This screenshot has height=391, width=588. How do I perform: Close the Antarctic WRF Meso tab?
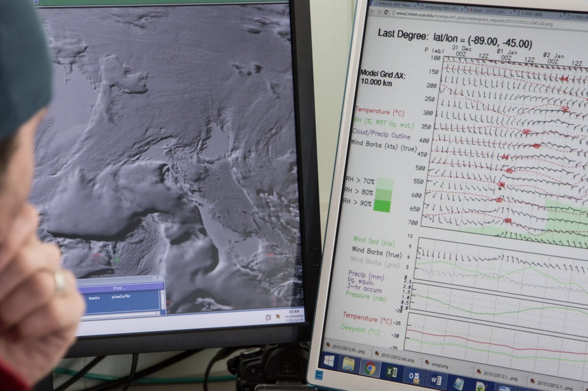click(415, 6)
